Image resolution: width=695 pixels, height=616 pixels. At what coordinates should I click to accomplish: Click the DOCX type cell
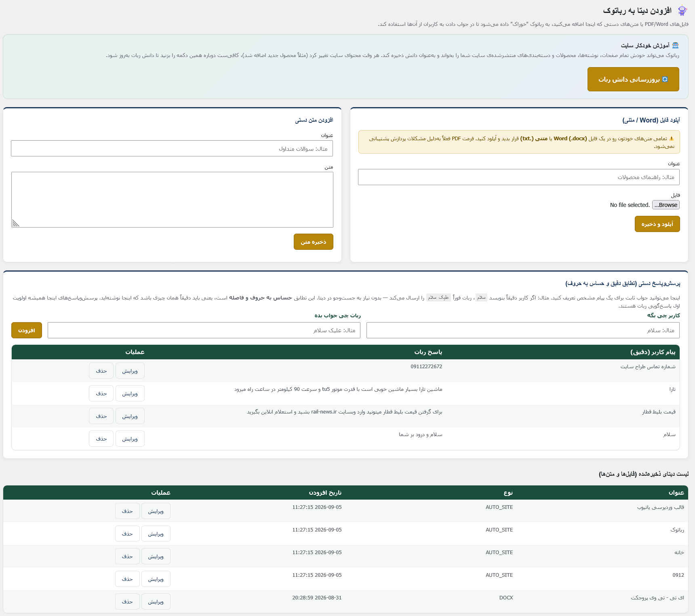coord(506,598)
